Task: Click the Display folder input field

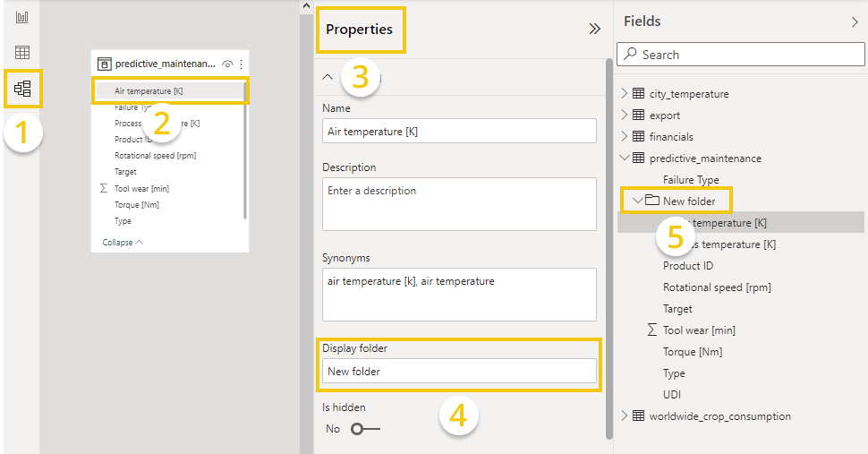Action: coord(459,371)
